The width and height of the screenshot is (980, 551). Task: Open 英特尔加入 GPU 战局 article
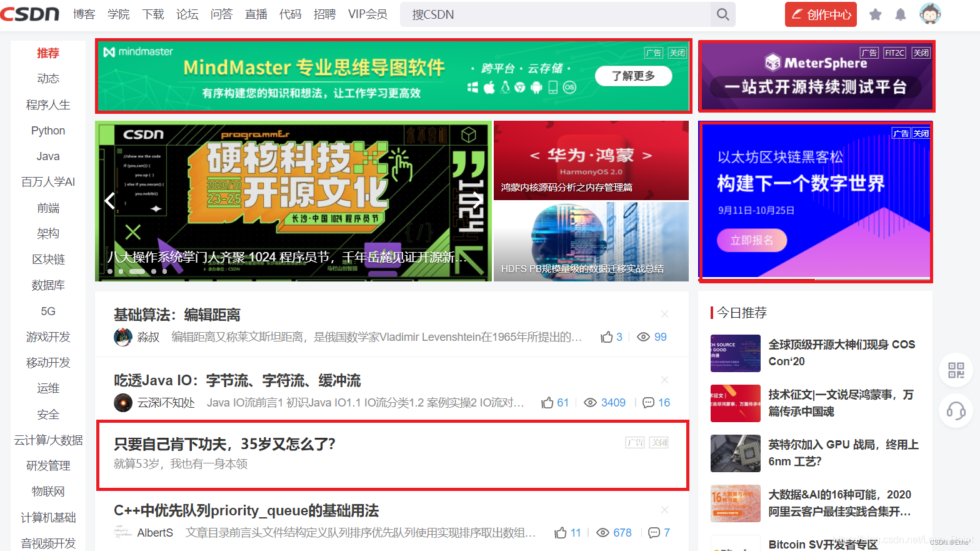843,453
